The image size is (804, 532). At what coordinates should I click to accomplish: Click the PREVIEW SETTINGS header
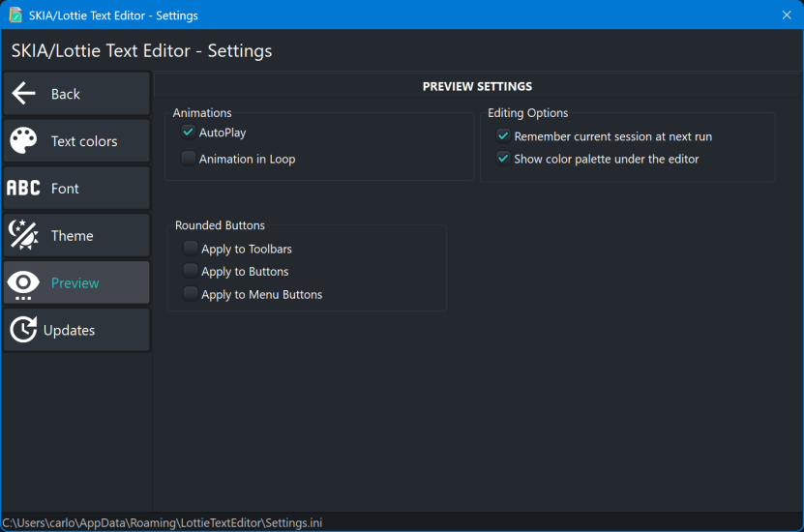[477, 87]
